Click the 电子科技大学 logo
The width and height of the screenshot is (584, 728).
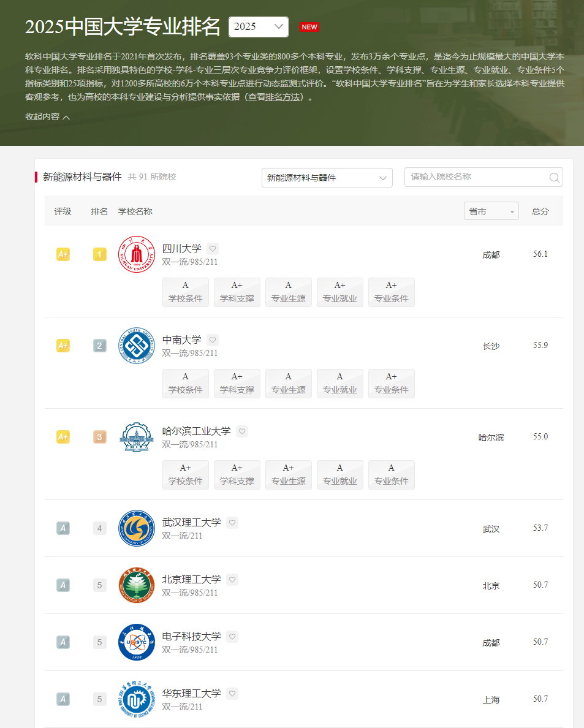(x=137, y=642)
